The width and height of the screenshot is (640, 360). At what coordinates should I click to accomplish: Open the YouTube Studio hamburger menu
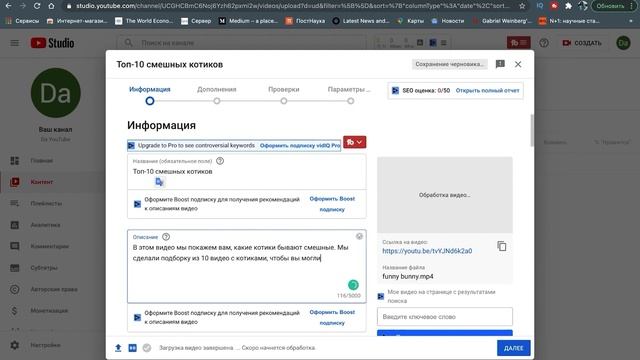(15, 43)
